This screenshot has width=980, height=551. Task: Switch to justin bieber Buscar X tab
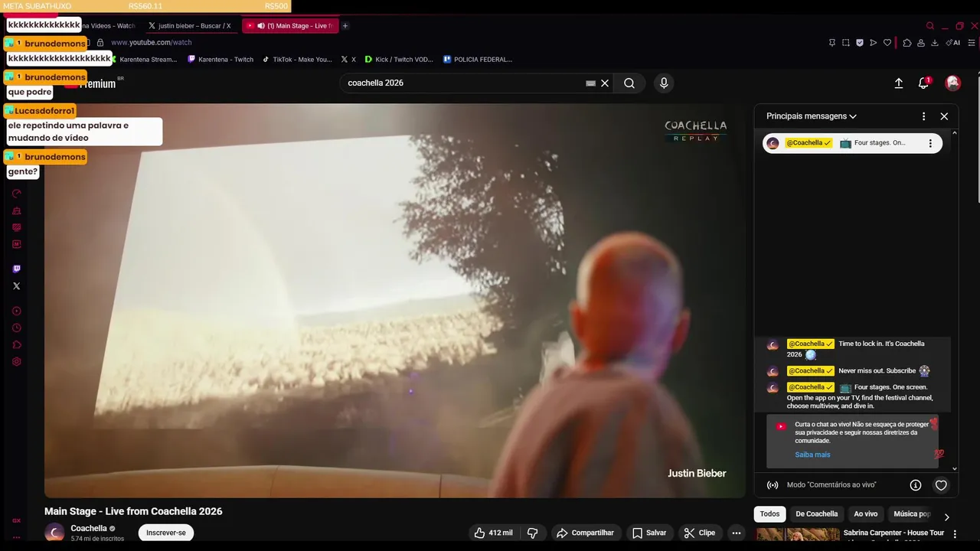[x=189, y=26]
